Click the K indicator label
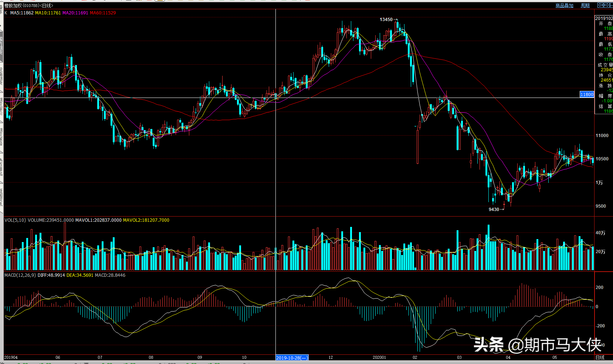The height and width of the screenshot is (364, 613). [x=6, y=13]
